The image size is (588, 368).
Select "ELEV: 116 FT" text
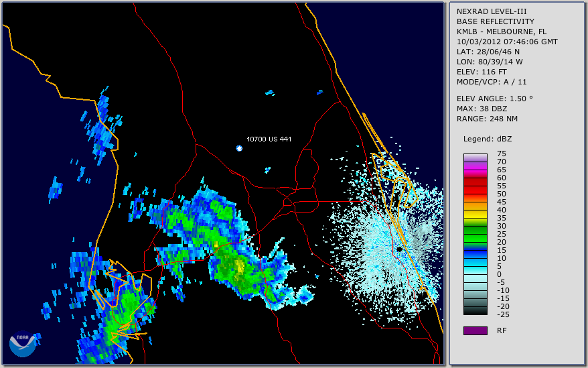point(482,72)
